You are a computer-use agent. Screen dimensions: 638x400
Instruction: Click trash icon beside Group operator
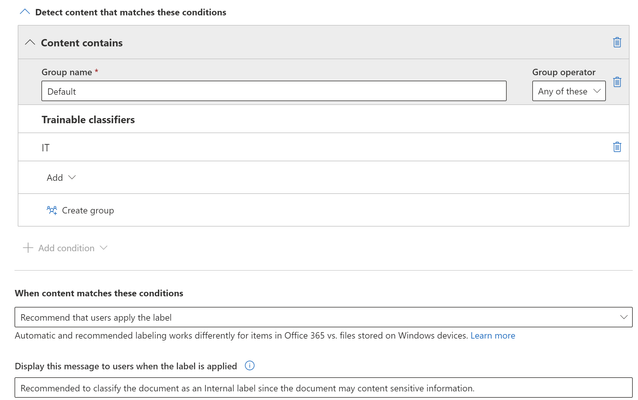pyautogui.click(x=617, y=82)
